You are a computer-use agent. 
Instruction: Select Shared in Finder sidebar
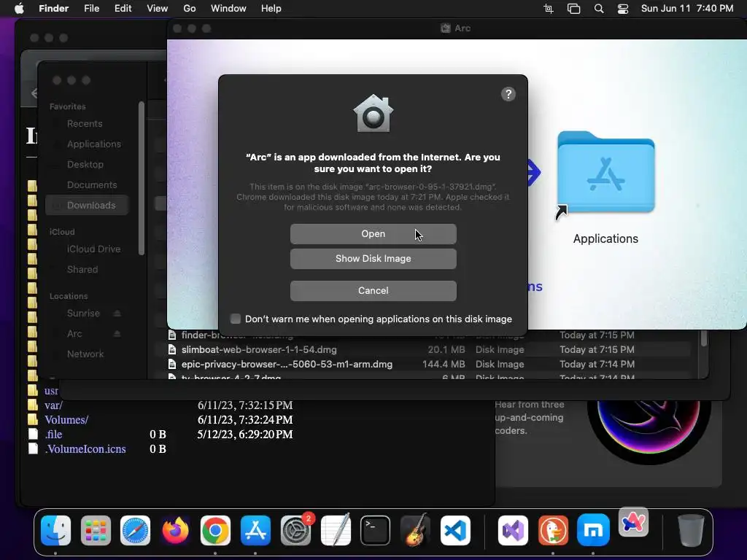82,270
